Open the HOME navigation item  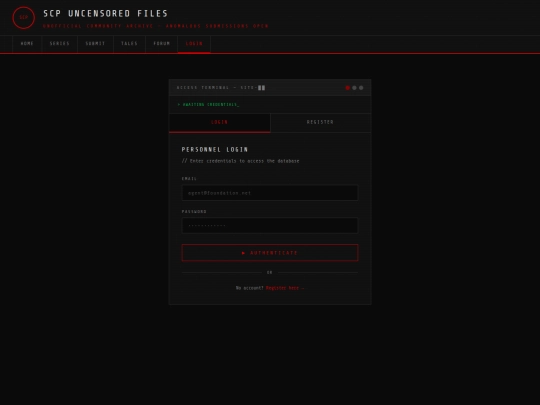27,44
